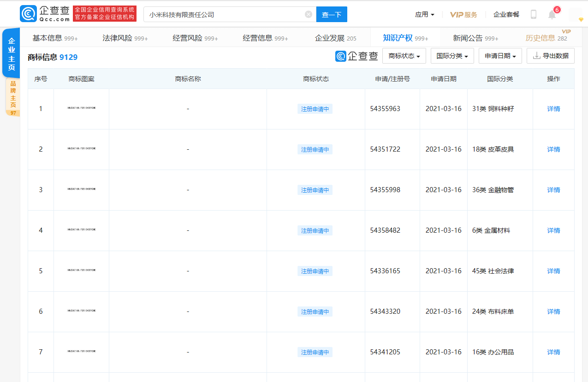Click 注册申请中 status for 54351722
Image resolution: width=588 pixels, height=382 pixels.
point(315,150)
